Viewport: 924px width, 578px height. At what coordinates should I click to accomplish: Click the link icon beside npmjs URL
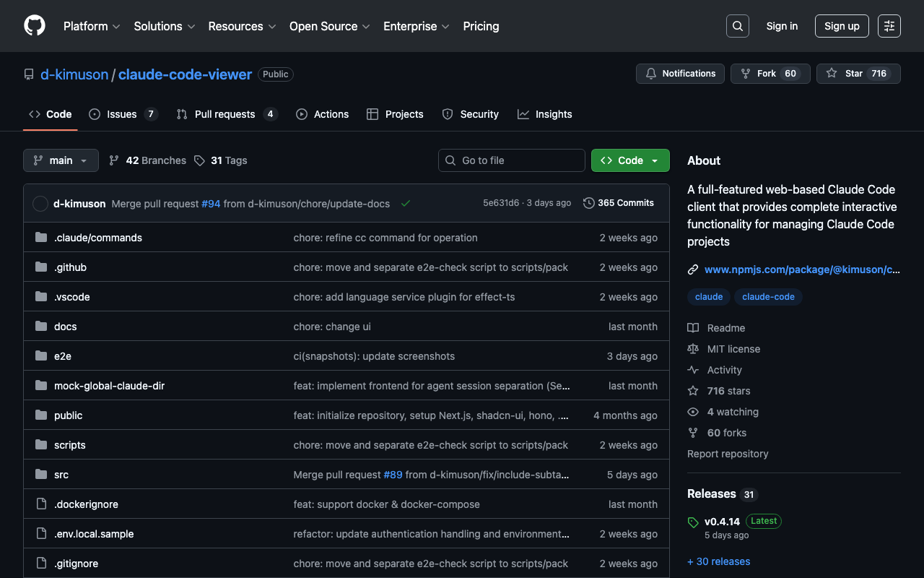pos(693,269)
